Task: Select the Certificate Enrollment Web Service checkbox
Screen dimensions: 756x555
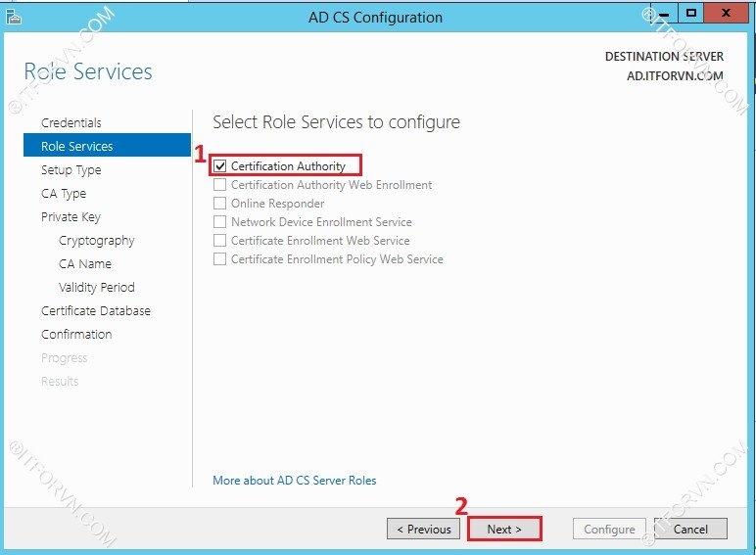Action: (x=220, y=241)
